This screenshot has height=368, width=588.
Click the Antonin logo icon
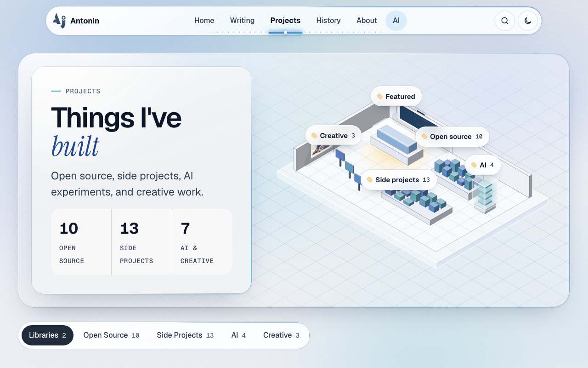click(59, 21)
